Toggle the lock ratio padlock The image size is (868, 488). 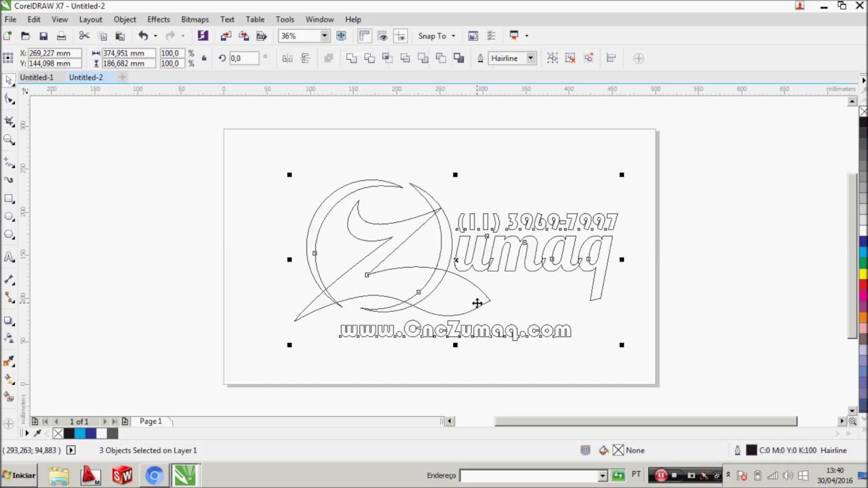pyautogui.click(x=204, y=58)
